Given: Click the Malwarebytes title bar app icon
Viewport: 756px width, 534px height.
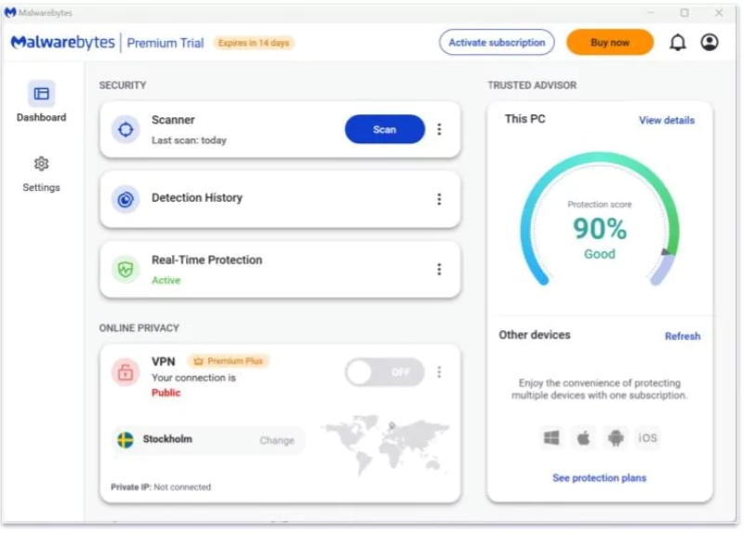Looking at the screenshot, I should [x=9, y=12].
